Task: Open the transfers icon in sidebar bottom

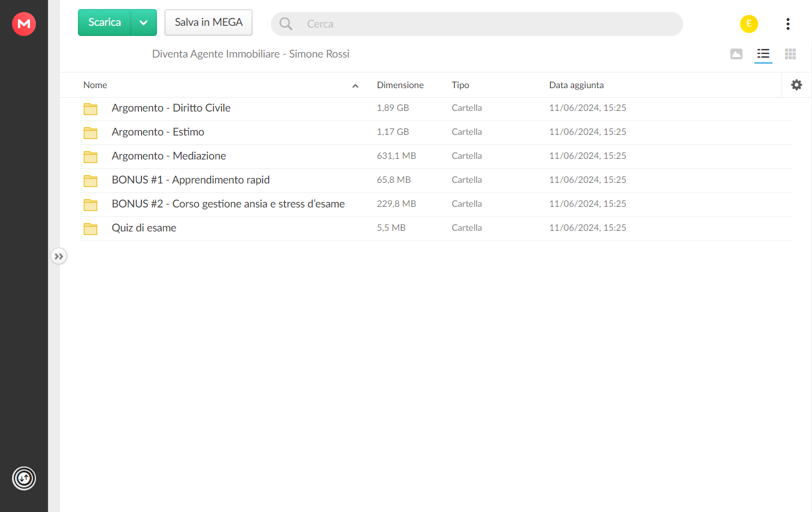Action: tap(24, 478)
